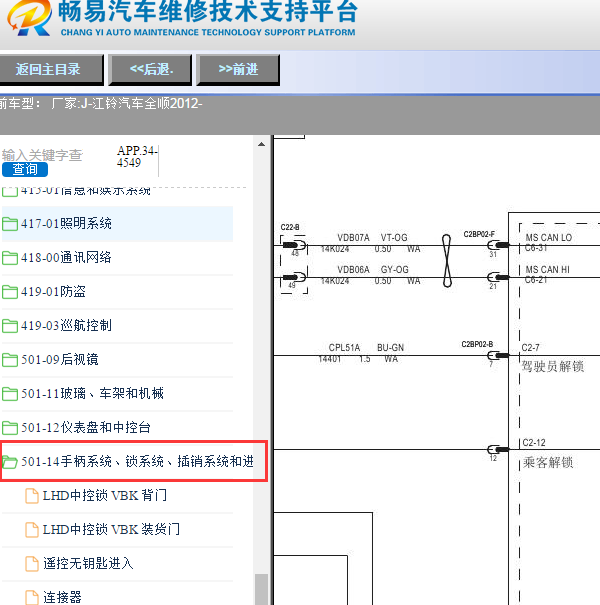This screenshot has height=605, width=600.
Task: Click document icon of 遥控无钥匙进入
Action: point(32,564)
